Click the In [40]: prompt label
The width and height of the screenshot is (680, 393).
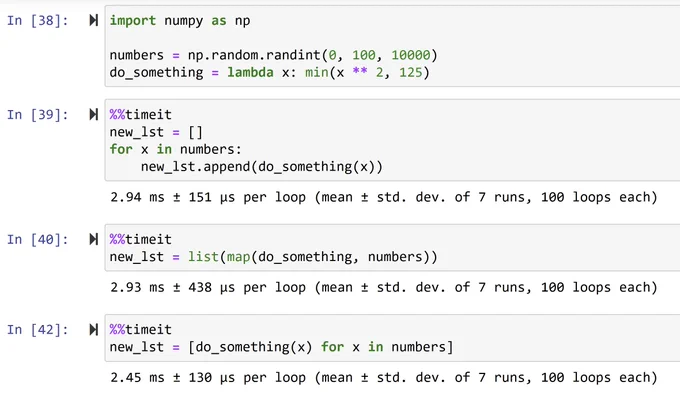click(x=38, y=239)
